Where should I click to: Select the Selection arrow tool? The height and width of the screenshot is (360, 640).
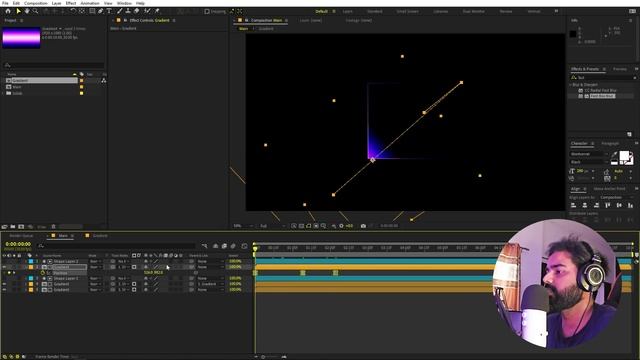[x=18, y=11]
